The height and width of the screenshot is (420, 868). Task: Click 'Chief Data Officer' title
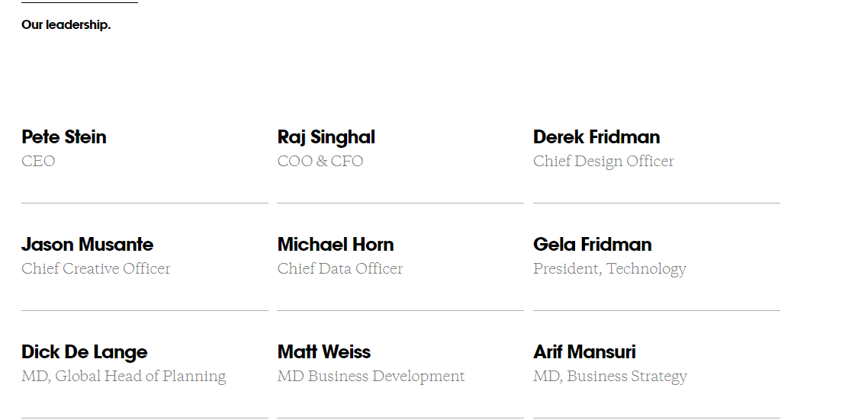click(340, 268)
